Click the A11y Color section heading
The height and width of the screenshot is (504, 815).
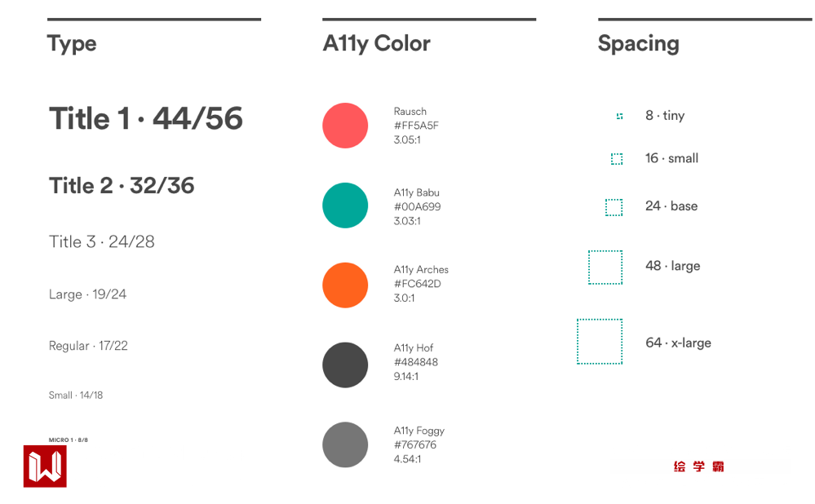[x=376, y=43]
